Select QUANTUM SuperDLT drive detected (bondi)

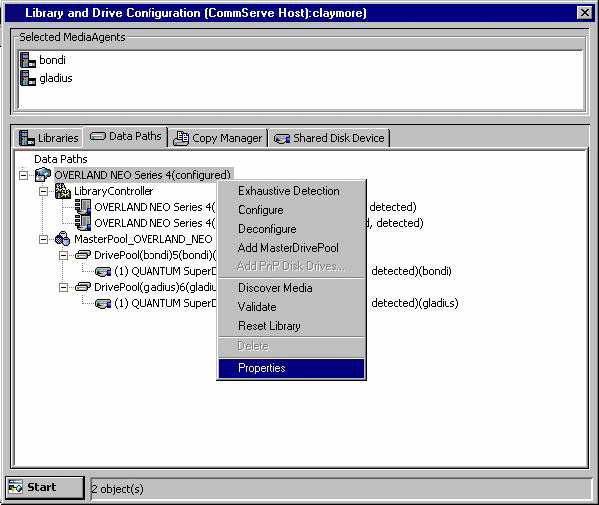(283, 271)
